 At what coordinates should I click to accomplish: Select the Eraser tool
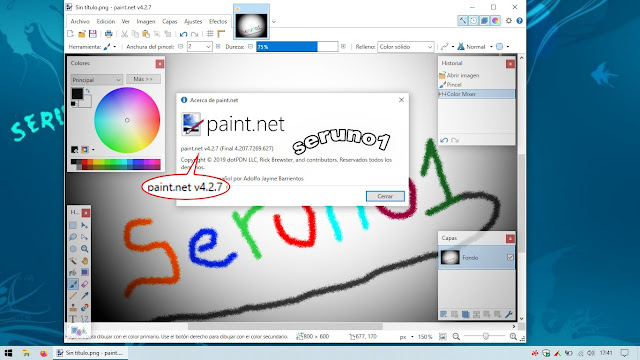point(84,284)
